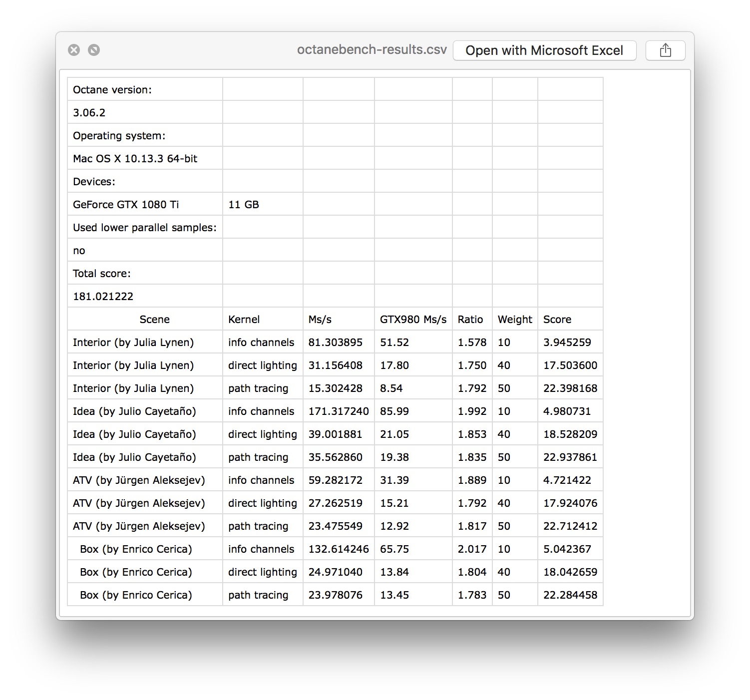Select the 'Operating system:' cell

[145, 135]
